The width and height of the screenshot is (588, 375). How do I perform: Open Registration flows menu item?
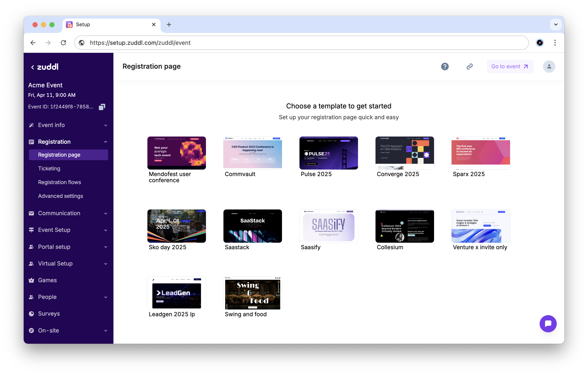coord(60,182)
